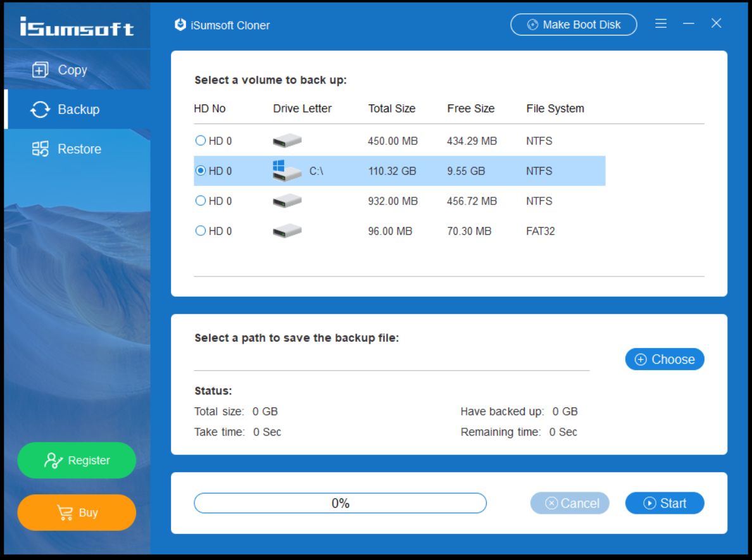
Task: Click the Free Size column header
Action: pyautogui.click(x=470, y=109)
